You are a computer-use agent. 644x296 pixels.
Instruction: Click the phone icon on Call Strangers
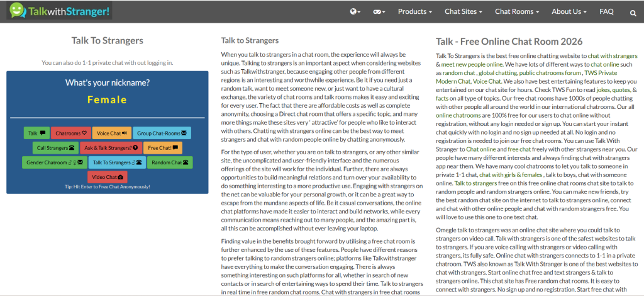72,148
